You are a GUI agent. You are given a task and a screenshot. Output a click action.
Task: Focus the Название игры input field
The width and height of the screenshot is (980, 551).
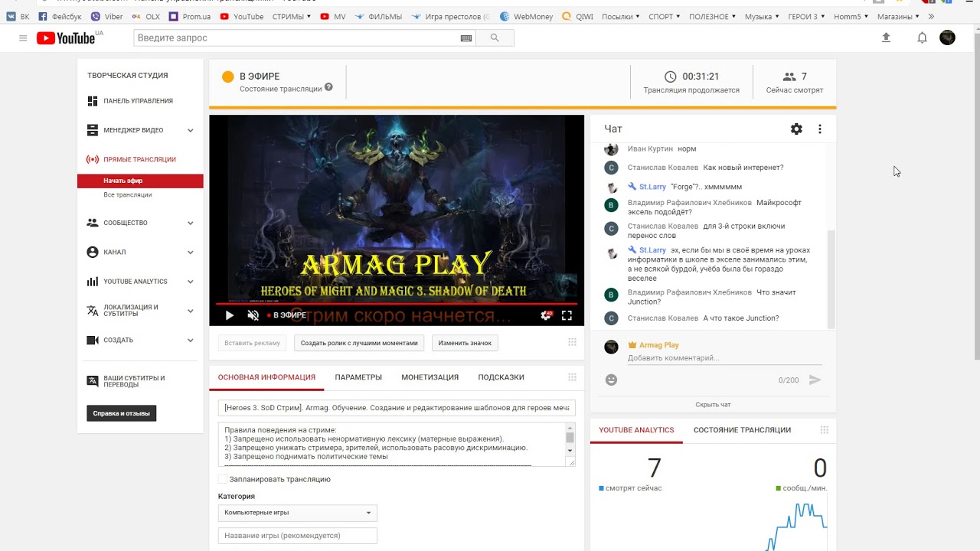point(298,536)
